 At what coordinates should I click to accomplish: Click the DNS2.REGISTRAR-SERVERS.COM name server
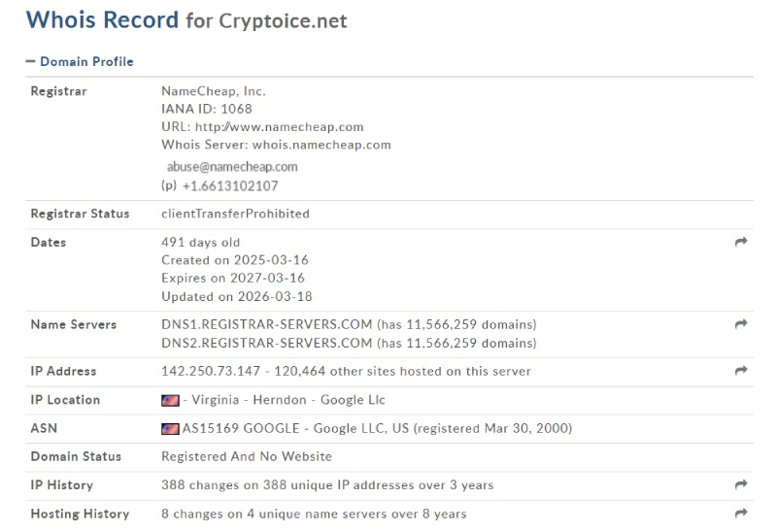coord(266,343)
